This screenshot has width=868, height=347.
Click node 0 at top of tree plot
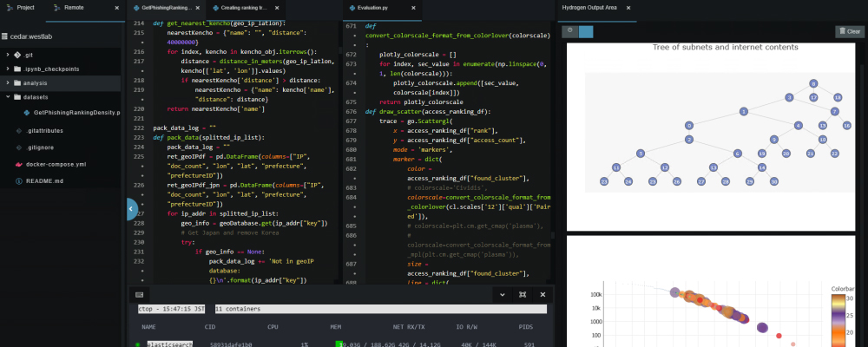click(x=812, y=83)
